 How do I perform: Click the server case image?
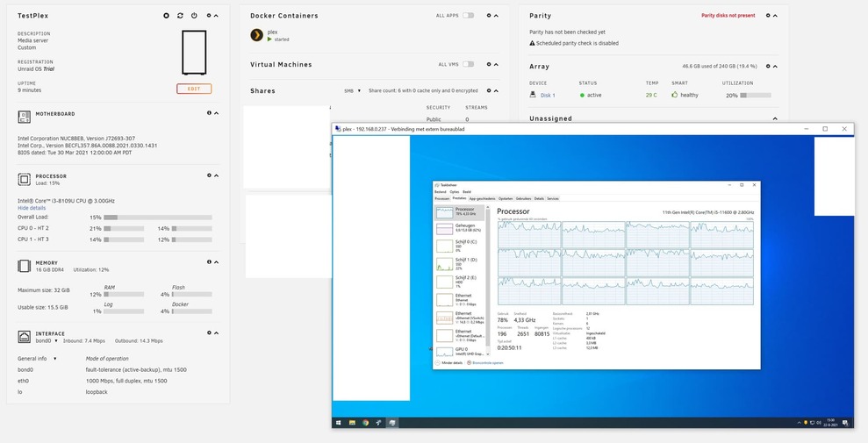coord(194,53)
